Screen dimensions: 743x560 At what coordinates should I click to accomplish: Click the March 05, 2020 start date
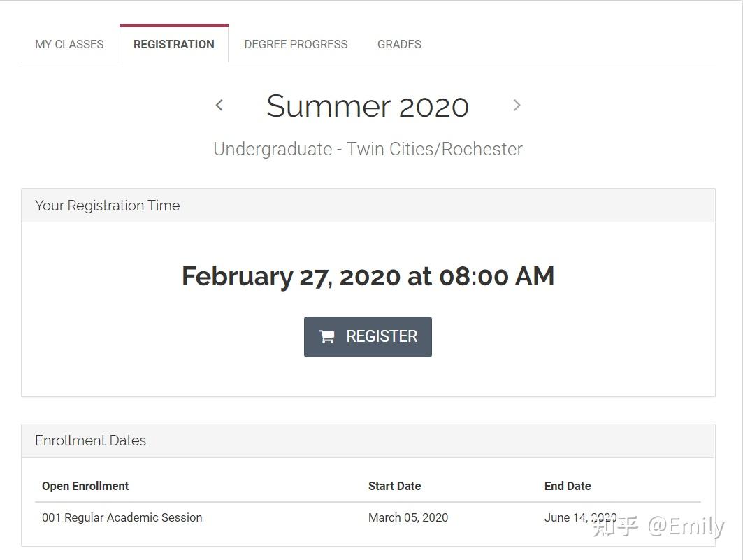point(408,517)
